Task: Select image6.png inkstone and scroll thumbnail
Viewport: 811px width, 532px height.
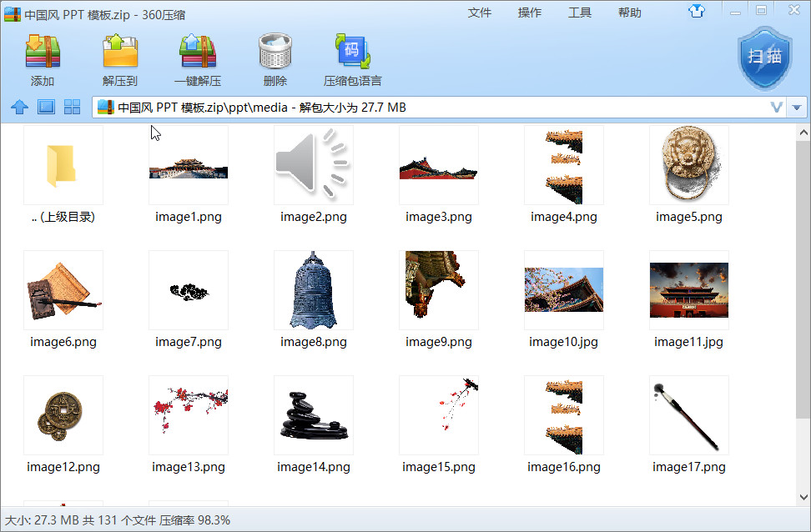Action: [63, 290]
